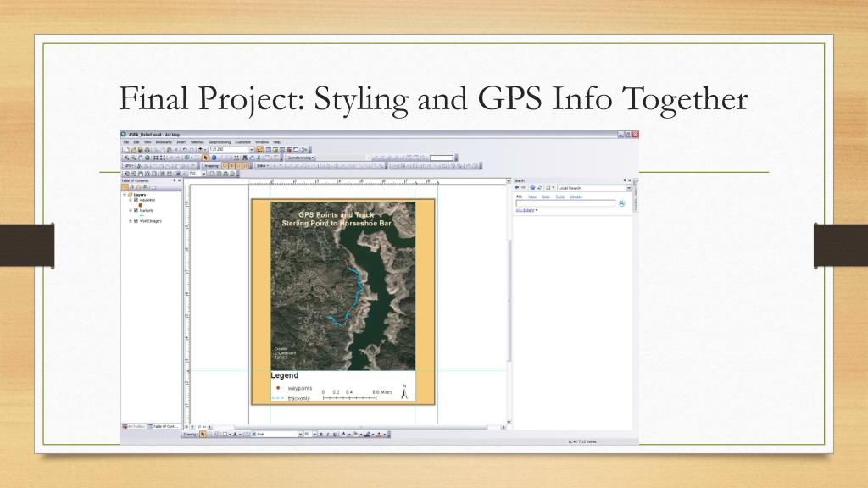Open the File menu
This screenshot has height=488, width=868.
[x=126, y=142]
